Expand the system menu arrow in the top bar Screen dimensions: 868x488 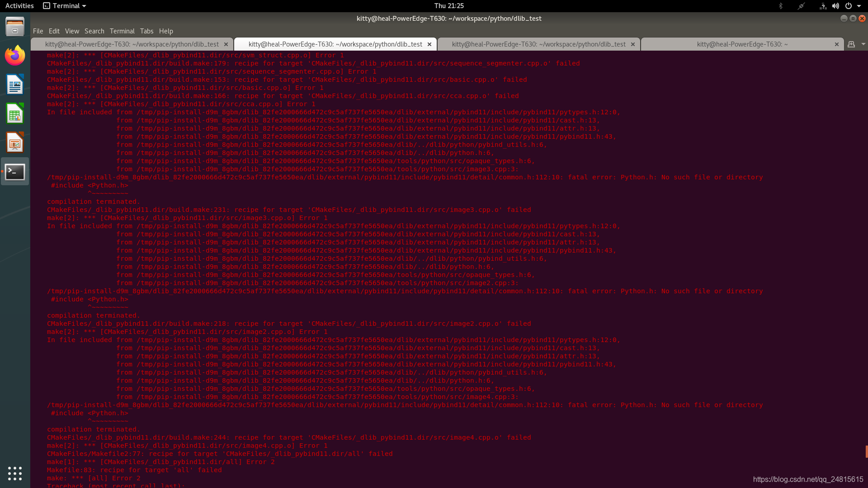[859, 6]
